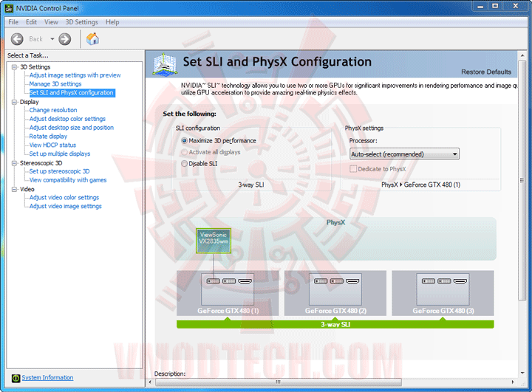Open the System Information link
This screenshot has height=392, width=532.
(47, 377)
